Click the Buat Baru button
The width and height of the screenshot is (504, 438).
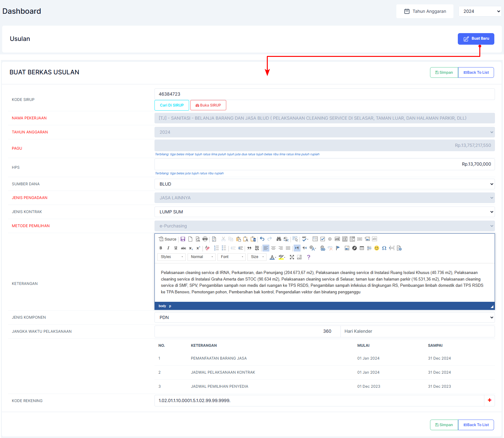pyautogui.click(x=476, y=39)
